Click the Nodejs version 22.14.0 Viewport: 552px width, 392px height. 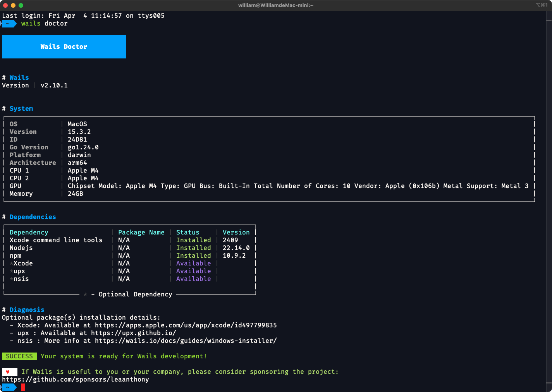pos(236,248)
